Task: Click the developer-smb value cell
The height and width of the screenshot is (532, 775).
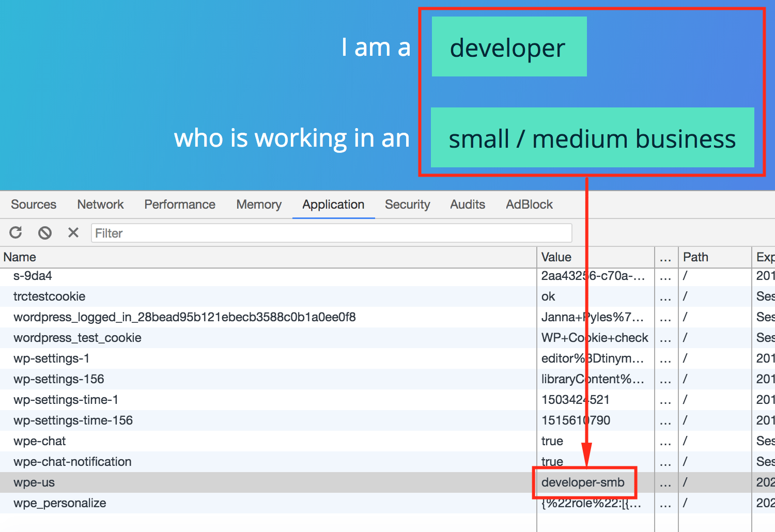Action: click(583, 482)
